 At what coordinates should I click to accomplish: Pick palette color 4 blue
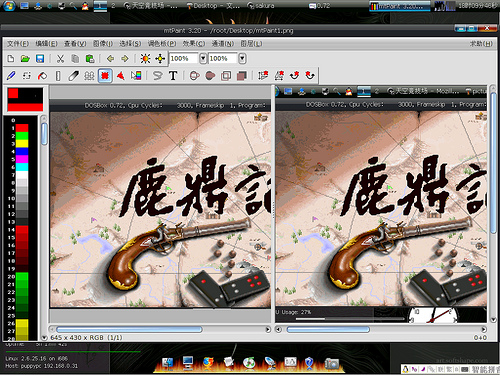click(x=22, y=151)
